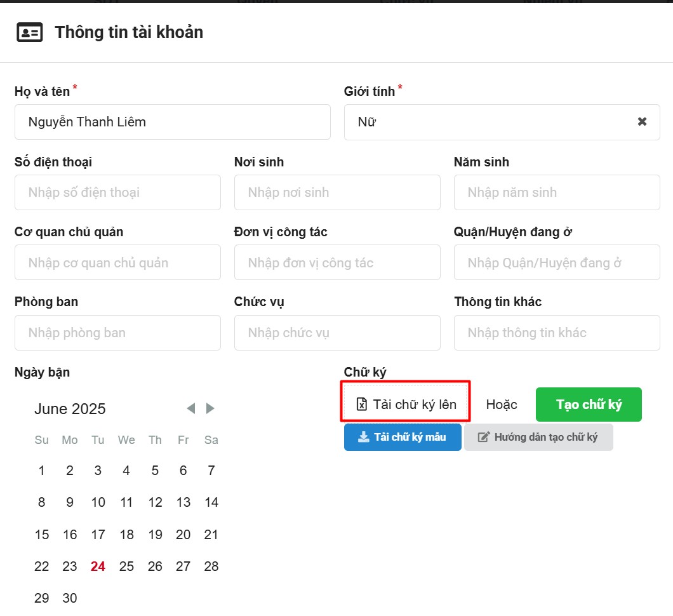The image size is (673, 616).
Task: Focus the Năm sinh input field
Action: [x=557, y=192]
